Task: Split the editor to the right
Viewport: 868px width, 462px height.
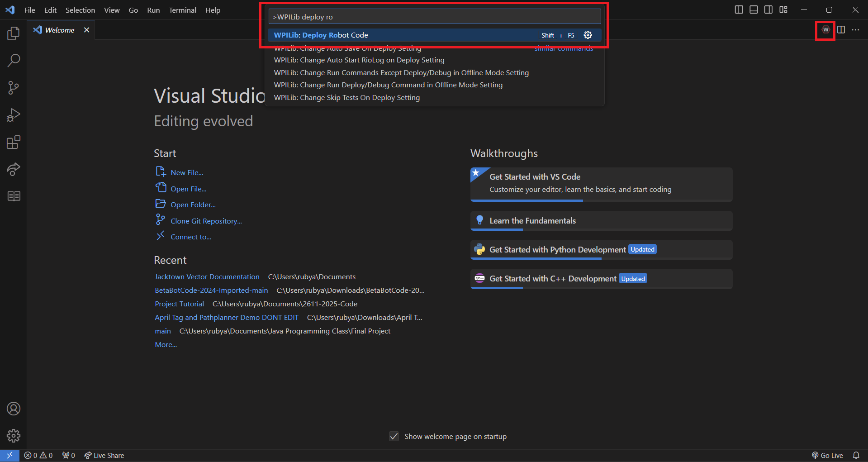Action: point(841,30)
